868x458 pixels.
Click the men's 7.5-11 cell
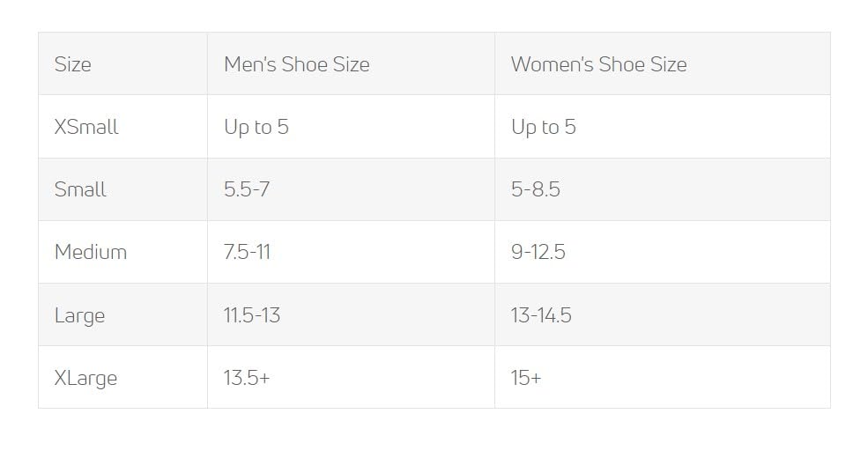point(247,252)
